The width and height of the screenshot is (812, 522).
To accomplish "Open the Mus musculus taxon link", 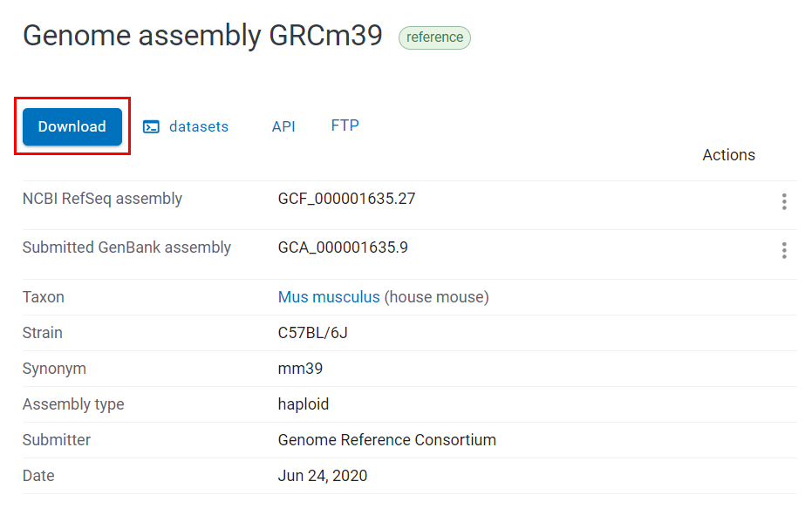I will (329, 296).
